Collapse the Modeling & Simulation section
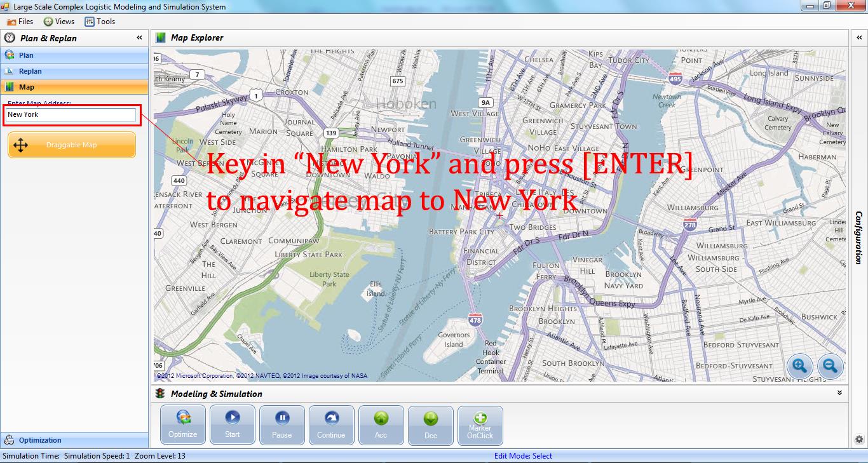 pyautogui.click(x=839, y=393)
